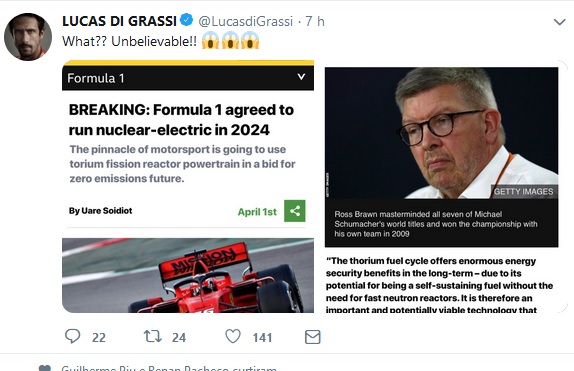The width and height of the screenshot is (574, 371).
Task: Click the 24 retweets count
Action: click(x=179, y=337)
